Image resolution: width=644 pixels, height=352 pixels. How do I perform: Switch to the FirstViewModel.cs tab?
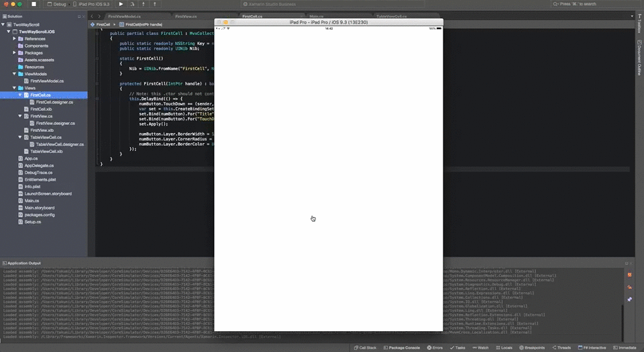coord(125,16)
